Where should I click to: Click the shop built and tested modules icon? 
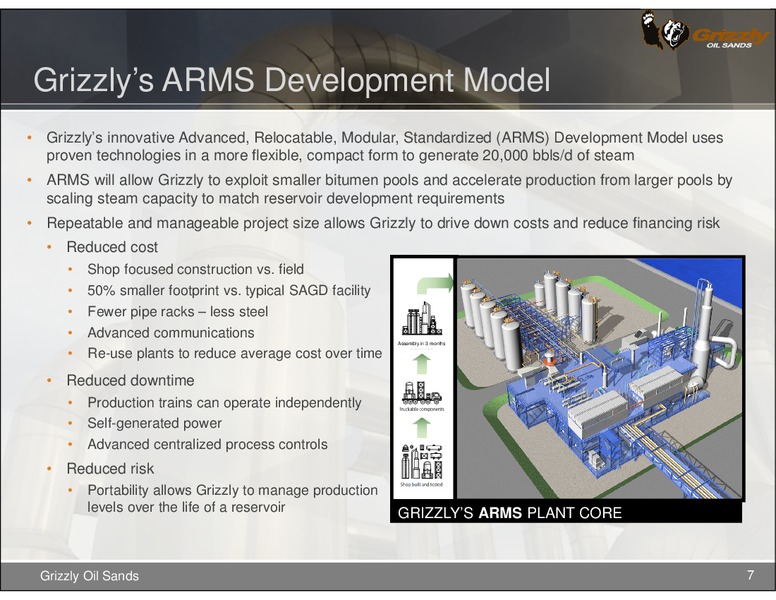422,462
